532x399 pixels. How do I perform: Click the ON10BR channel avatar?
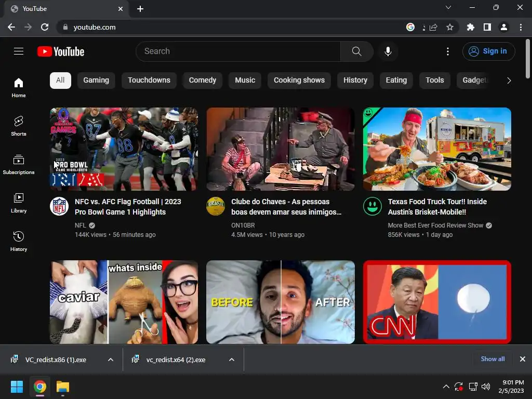coord(216,206)
